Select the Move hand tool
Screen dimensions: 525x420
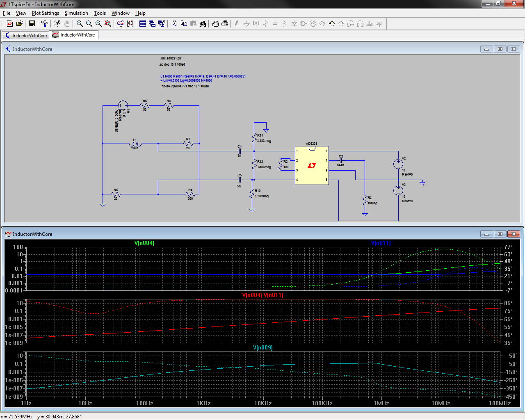[313, 24]
